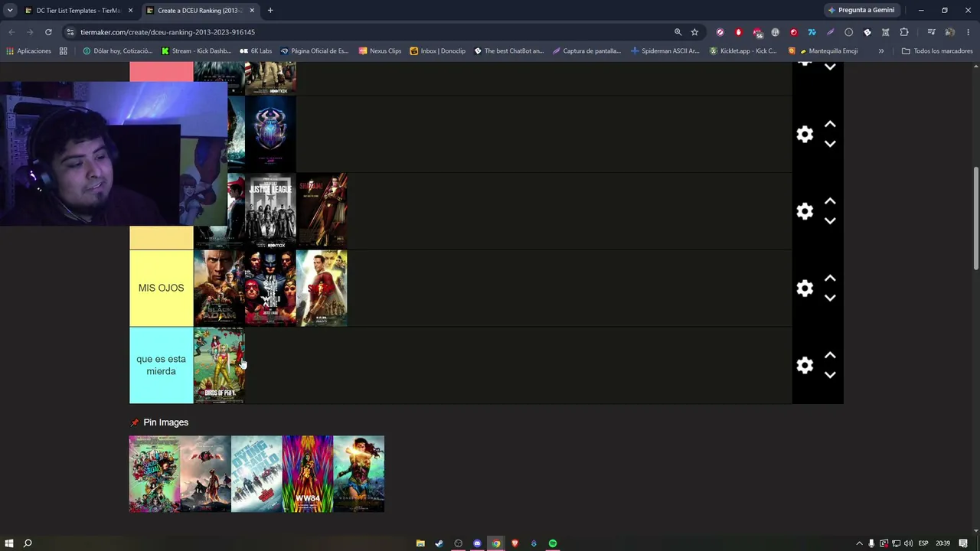Move que es esta mierda tier up

click(x=830, y=356)
